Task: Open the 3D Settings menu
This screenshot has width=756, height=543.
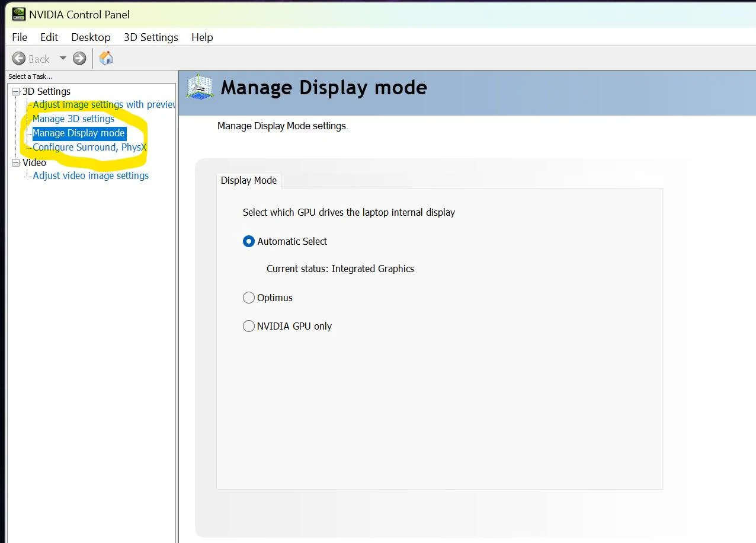Action: pyautogui.click(x=150, y=37)
